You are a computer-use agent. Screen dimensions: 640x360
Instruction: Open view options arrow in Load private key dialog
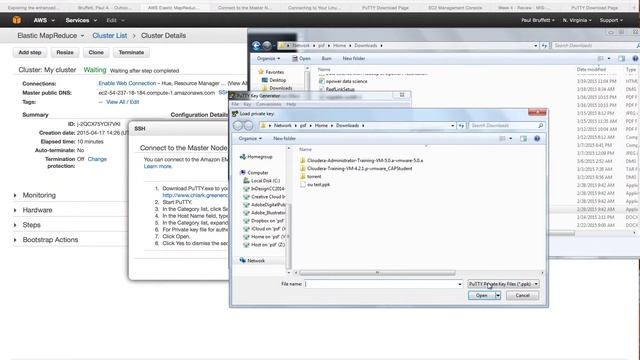(x=511, y=139)
